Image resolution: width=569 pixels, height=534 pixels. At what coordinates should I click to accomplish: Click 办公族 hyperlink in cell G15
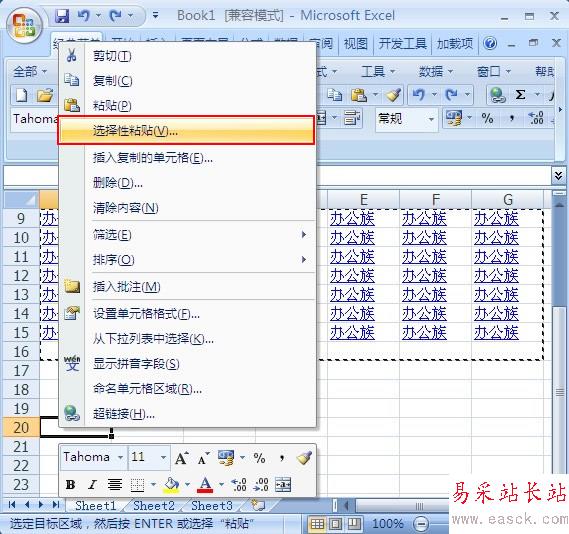point(496,333)
